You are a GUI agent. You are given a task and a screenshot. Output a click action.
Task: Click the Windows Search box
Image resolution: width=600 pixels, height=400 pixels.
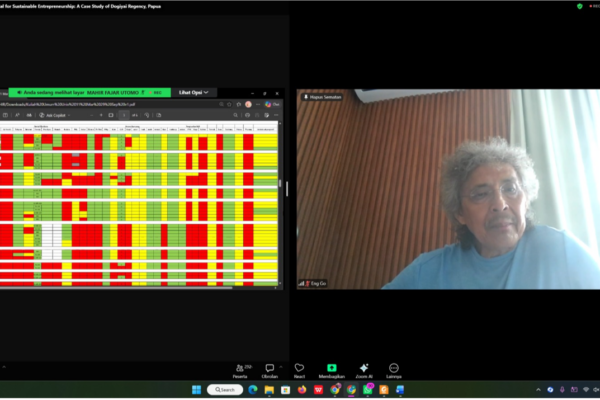coord(225,390)
